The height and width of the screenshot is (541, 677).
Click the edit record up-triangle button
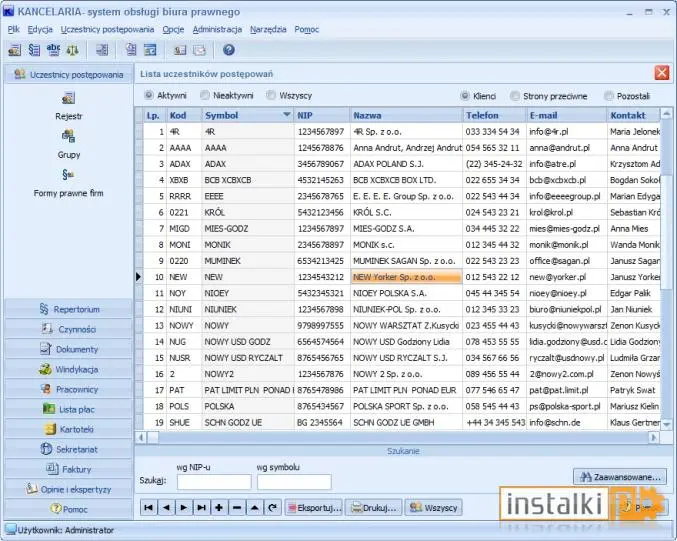254,507
